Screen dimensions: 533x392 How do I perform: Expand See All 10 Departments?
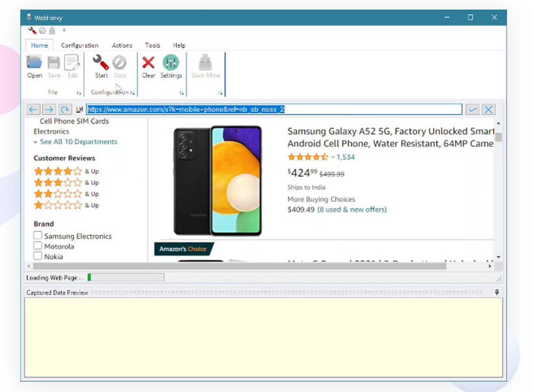[77, 142]
